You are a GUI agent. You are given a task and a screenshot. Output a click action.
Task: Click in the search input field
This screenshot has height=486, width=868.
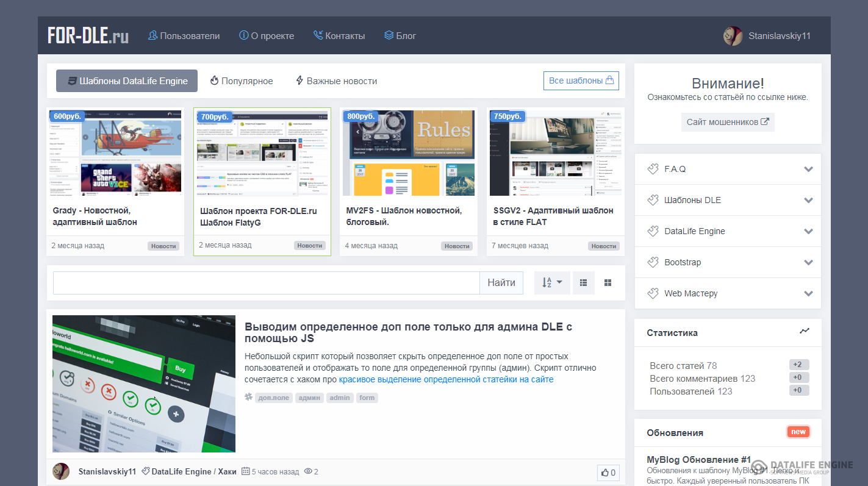pos(267,283)
